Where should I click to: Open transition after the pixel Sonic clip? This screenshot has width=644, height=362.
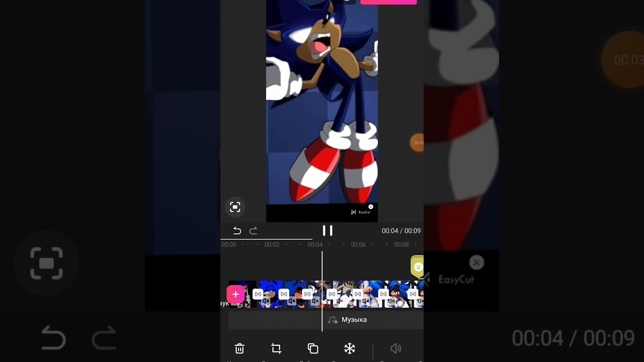[x=383, y=294]
